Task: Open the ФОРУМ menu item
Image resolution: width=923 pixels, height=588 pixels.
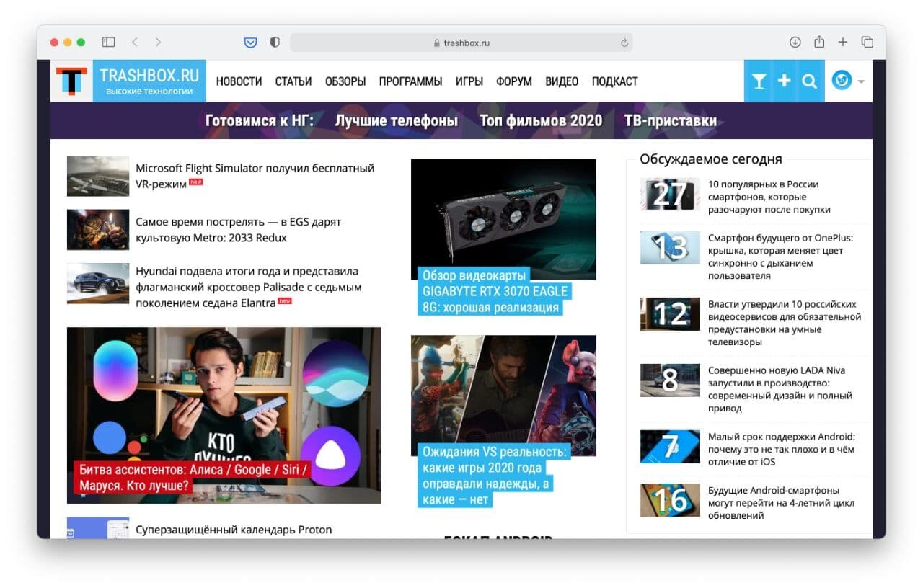Action: pos(514,81)
